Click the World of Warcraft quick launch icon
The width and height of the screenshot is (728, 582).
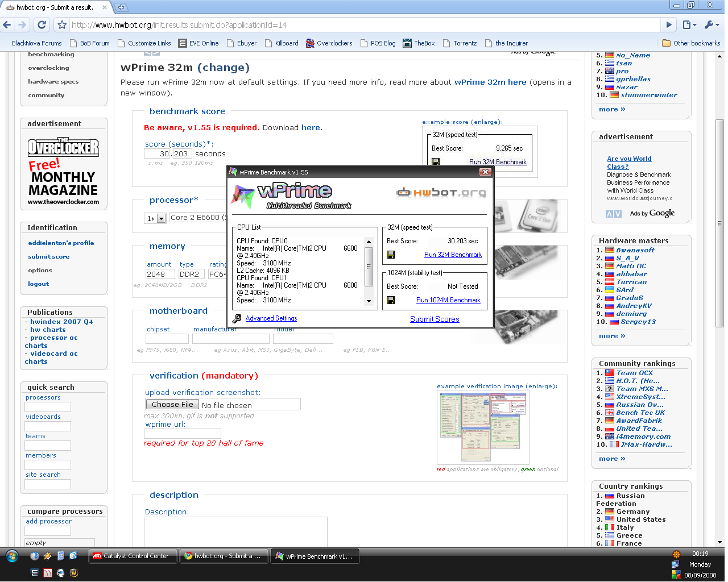coord(74,573)
